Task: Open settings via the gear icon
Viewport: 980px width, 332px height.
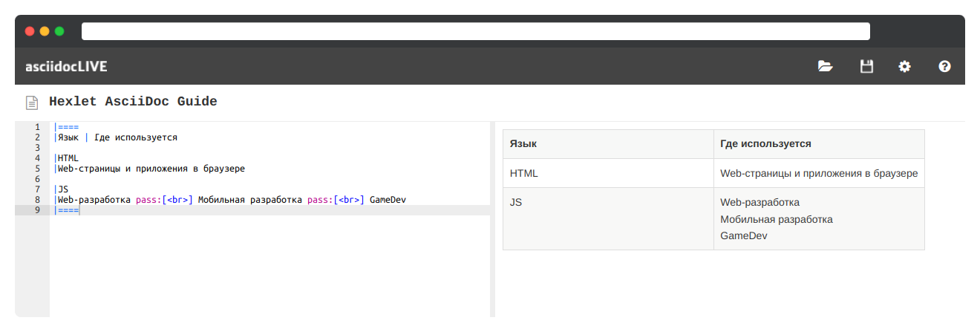Action: click(904, 66)
